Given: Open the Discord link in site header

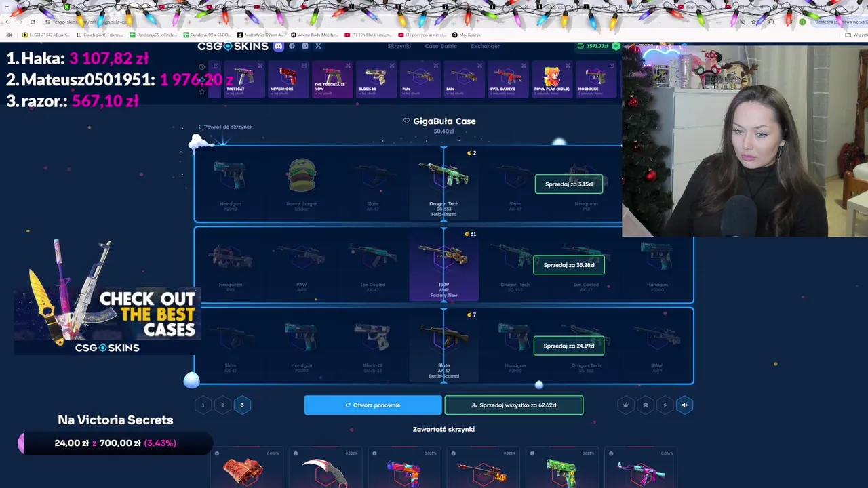Looking at the screenshot, I should point(278,46).
